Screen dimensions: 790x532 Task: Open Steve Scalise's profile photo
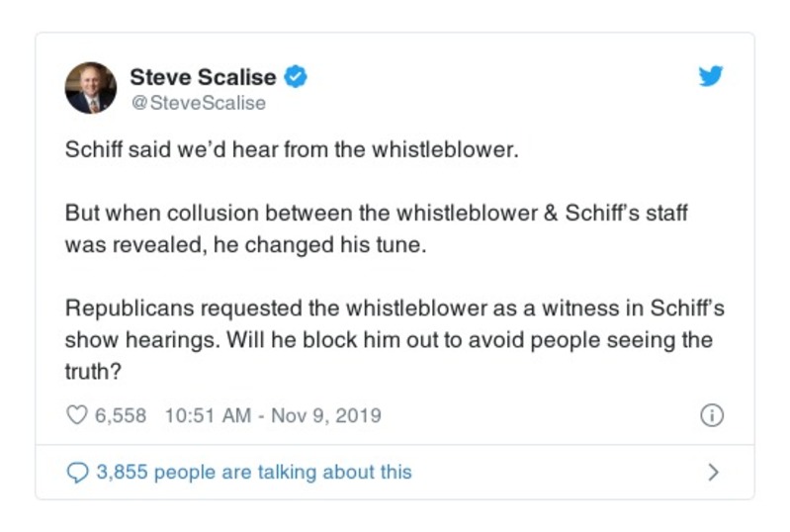[91, 88]
